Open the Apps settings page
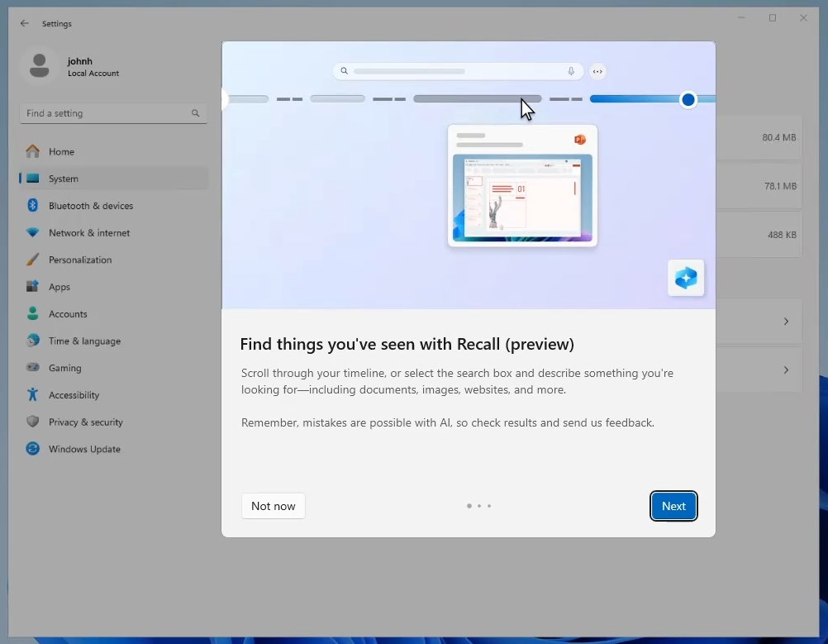Image resolution: width=828 pixels, height=644 pixels. [114, 286]
